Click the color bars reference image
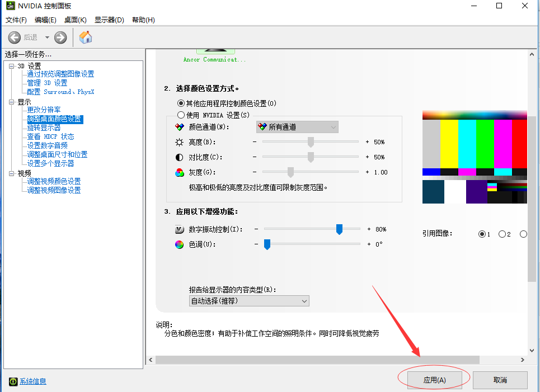Viewport: 540px width, 392px height. pos(475,157)
